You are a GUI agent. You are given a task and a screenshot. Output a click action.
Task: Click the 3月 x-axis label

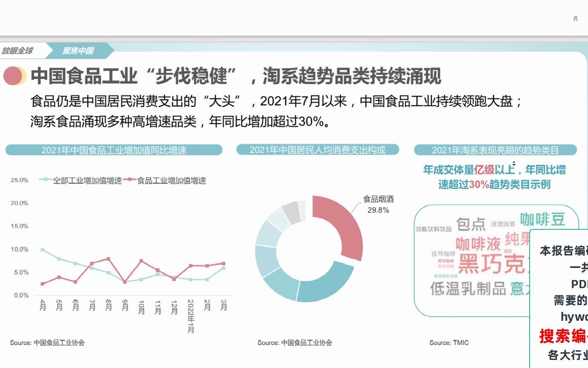[x=224, y=305]
